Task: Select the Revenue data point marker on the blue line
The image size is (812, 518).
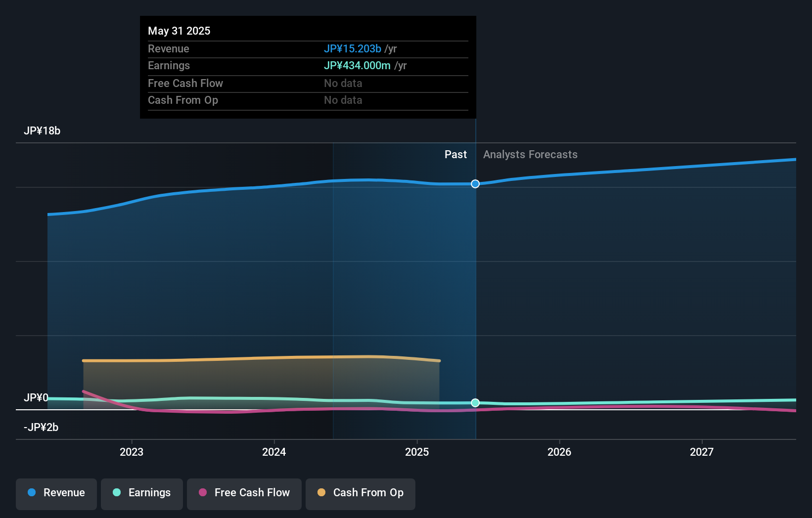Action: pyautogui.click(x=475, y=184)
